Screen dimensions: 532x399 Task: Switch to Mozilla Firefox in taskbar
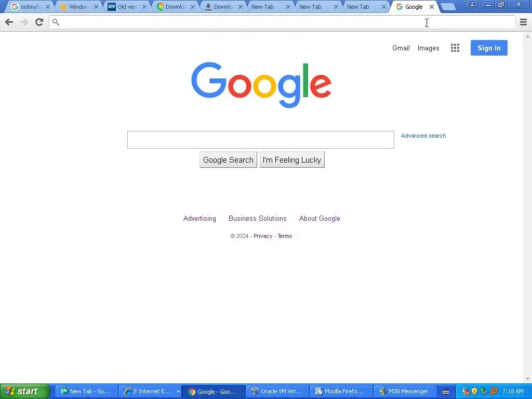[x=341, y=392]
